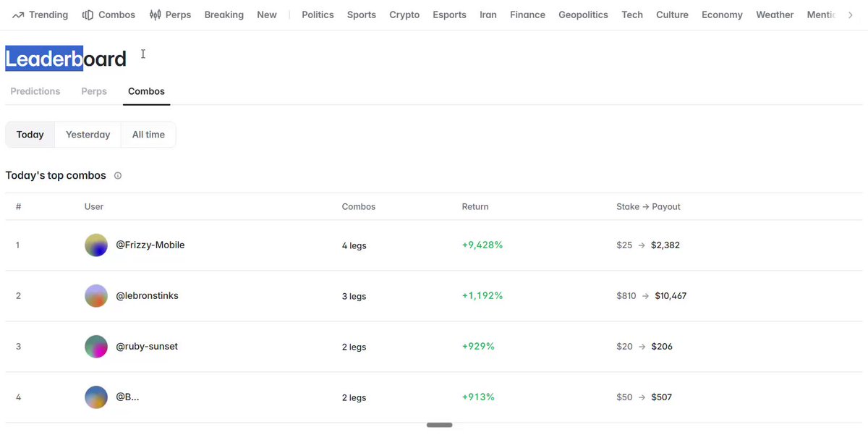
Task: Click the Return column header
Action: point(475,207)
